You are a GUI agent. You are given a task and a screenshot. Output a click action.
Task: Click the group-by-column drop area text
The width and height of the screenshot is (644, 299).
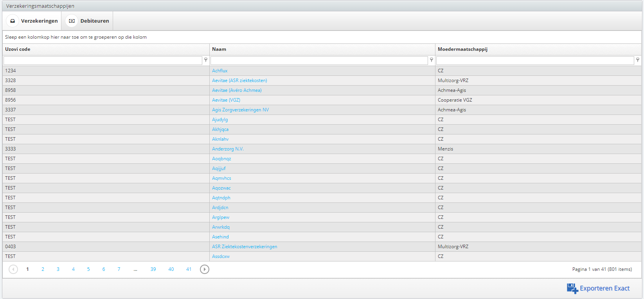(76, 37)
